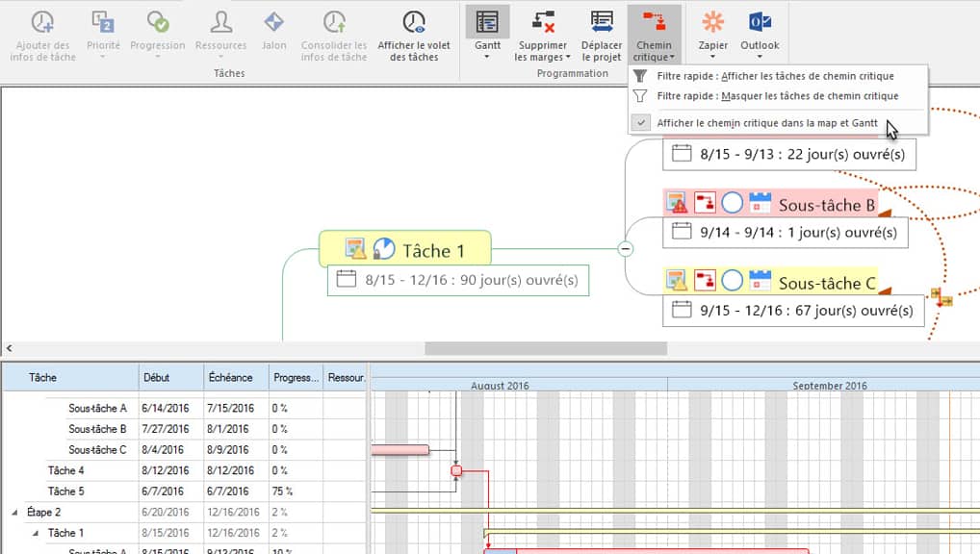980x554 pixels.
Task: Collapse Étape 2 row in task list
Action: tap(14, 513)
